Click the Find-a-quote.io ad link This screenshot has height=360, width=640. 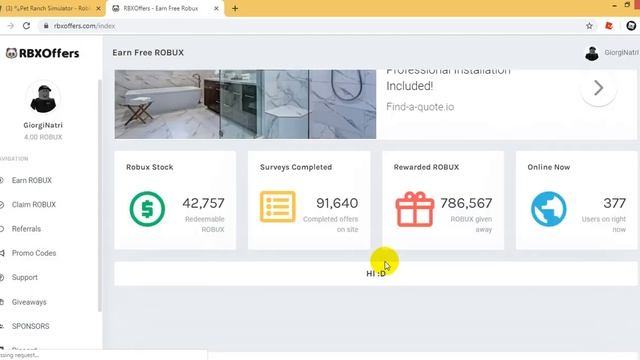[x=420, y=107]
